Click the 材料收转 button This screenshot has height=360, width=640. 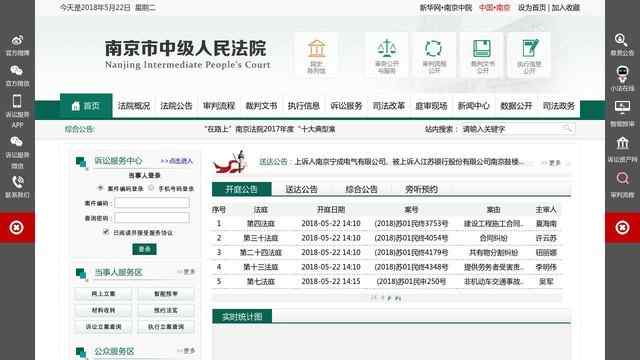(103, 310)
